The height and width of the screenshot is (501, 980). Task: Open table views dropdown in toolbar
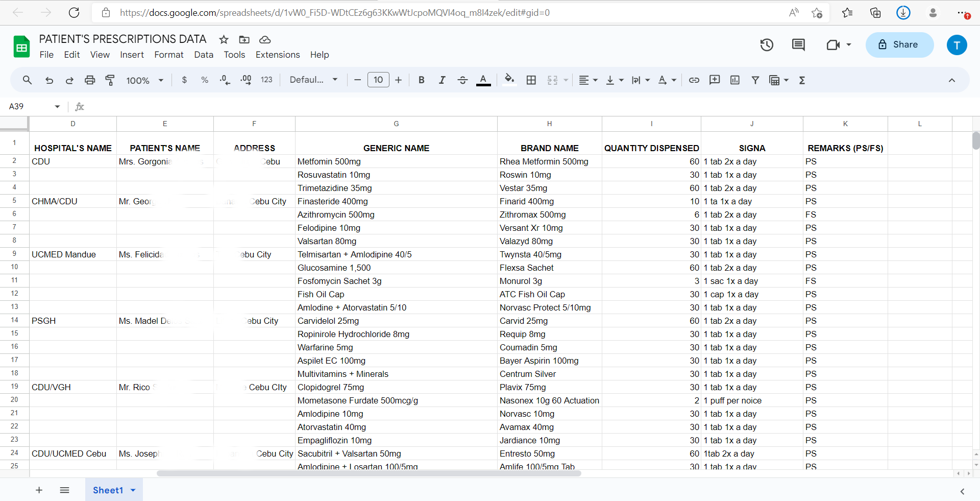tap(779, 80)
